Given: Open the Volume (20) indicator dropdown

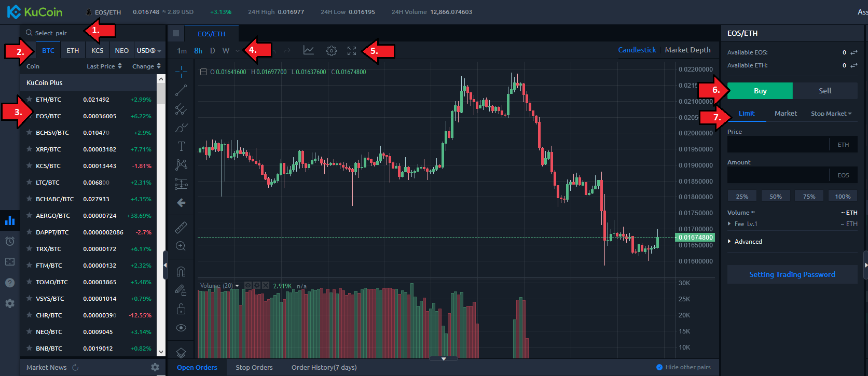Looking at the screenshot, I should [237, 286].
